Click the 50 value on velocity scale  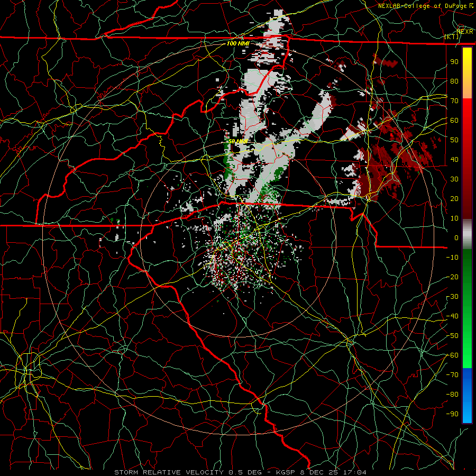(x=454, y=140)
